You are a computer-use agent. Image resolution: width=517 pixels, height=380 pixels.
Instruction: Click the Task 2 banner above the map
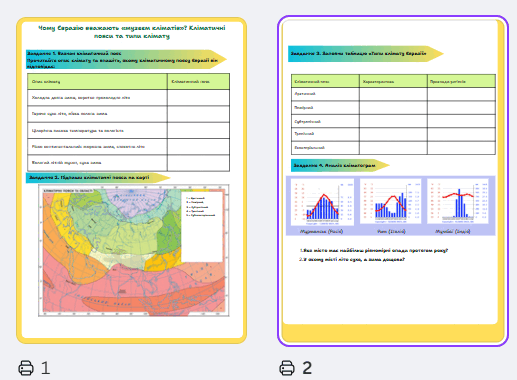pyautogui.click(x=98, y=178)
